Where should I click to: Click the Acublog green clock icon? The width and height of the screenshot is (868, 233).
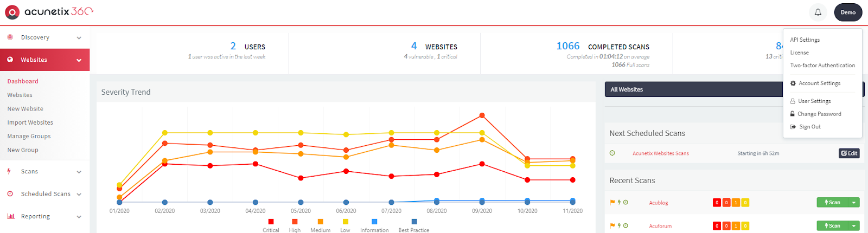pos(626,202)
